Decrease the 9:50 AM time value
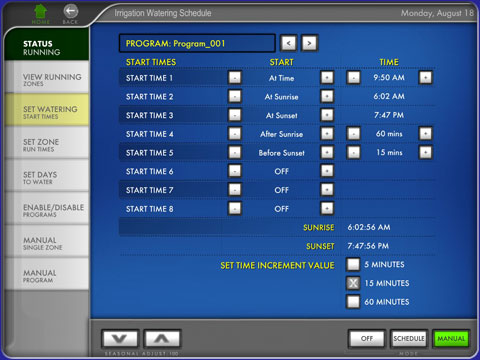Image resolution: width=480 pixels, height=360 pixels. click(x=353, y=78)
